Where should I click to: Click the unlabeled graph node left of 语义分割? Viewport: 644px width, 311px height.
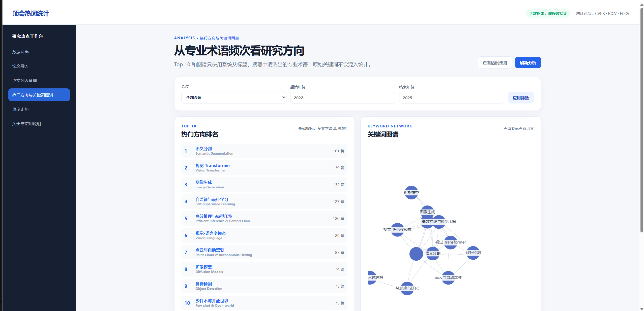click(416, 254)
